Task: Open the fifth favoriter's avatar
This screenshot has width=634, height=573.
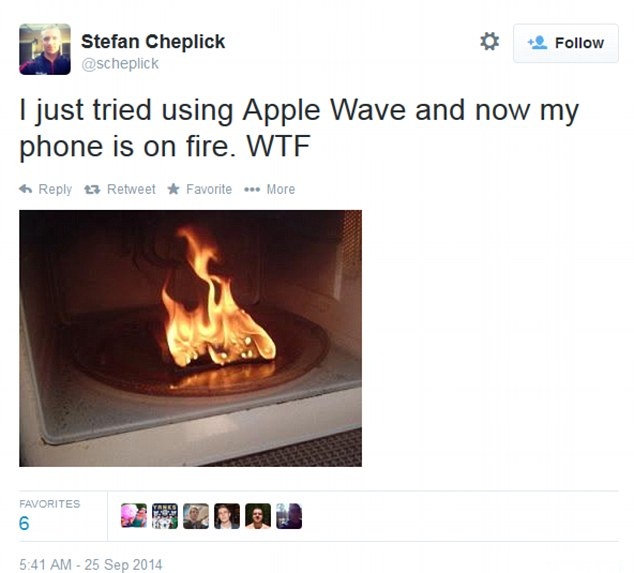Action: pyautogui.click(x=258, y=516)
